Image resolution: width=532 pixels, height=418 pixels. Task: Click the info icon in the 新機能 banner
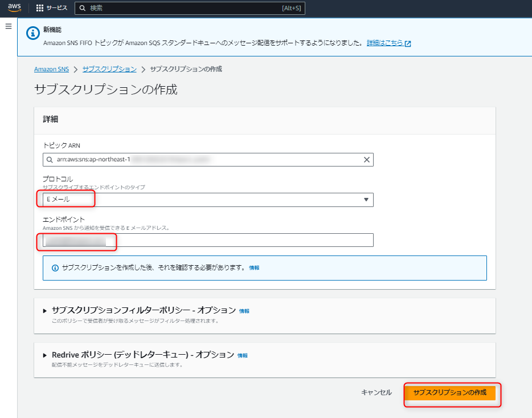tap(33, 33)
